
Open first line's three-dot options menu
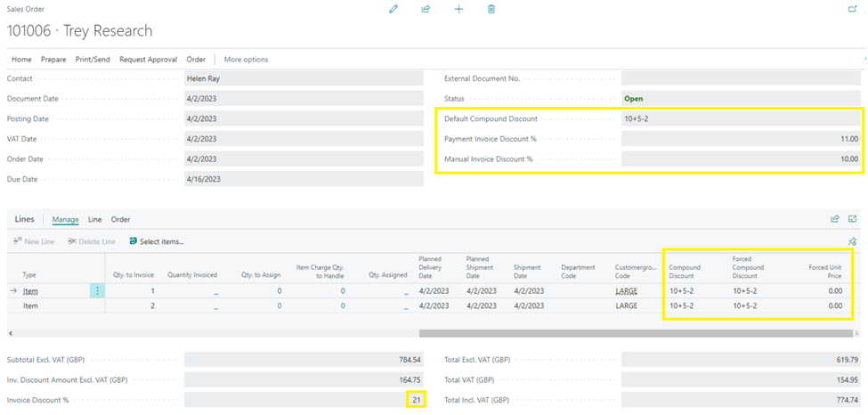click(x=97, y=291)
